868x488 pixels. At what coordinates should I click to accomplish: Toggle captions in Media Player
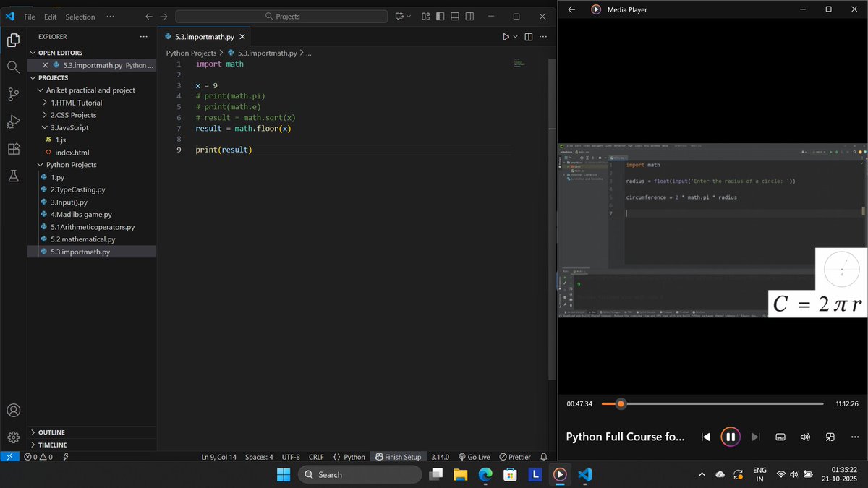coord(780,437)
